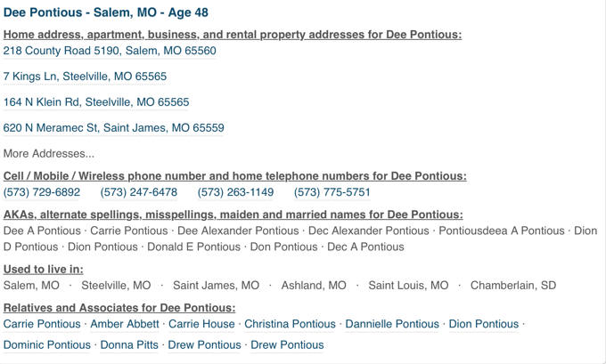Open the last Drew Pontious link
This screenshot has width=606, height=364.
coord(288,344)
